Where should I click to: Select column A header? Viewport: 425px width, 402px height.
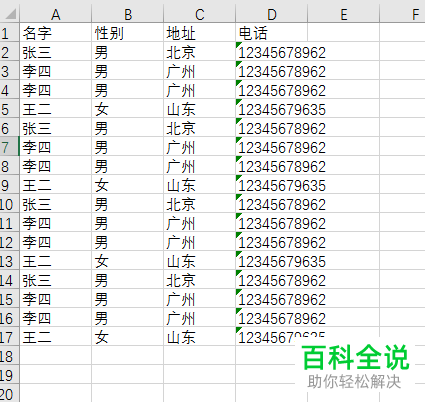(55, 14)
